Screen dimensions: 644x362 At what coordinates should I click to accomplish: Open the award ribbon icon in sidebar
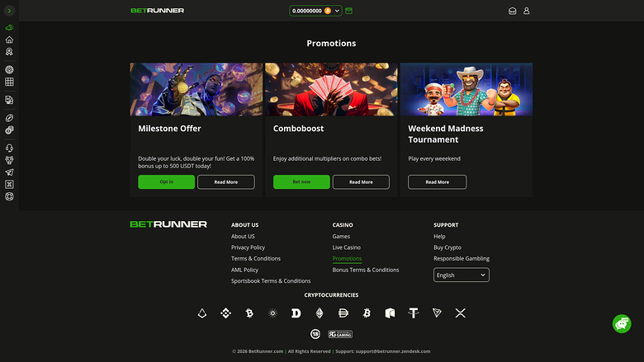pyautogui.click(x=9, y=52)
